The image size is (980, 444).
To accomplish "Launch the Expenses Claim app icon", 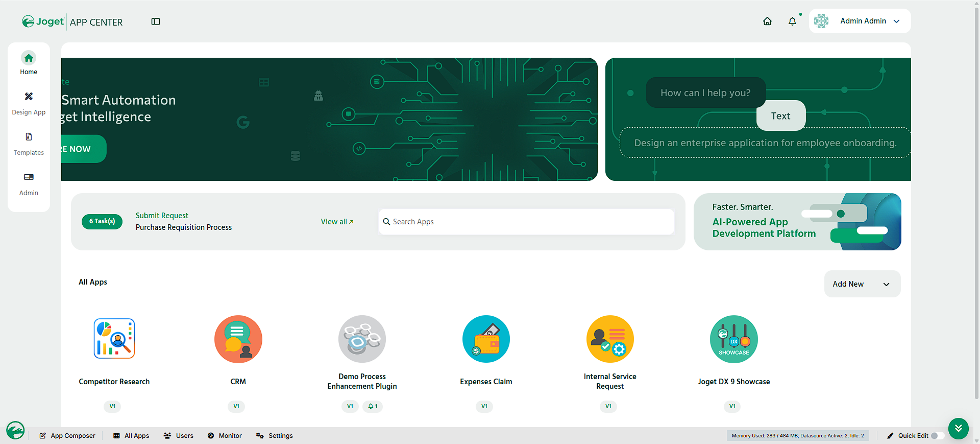I will click(x=486, y=339).
